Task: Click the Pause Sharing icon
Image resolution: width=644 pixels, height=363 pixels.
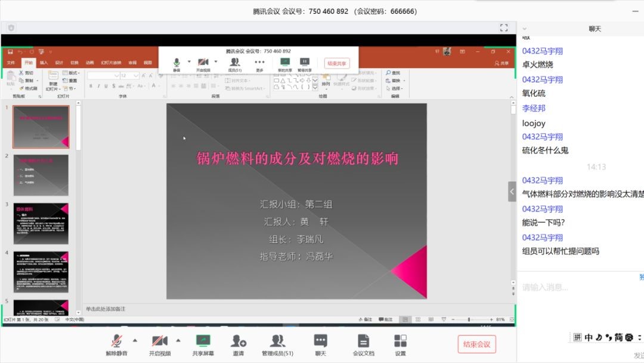Action: click(x=304, y=63)
